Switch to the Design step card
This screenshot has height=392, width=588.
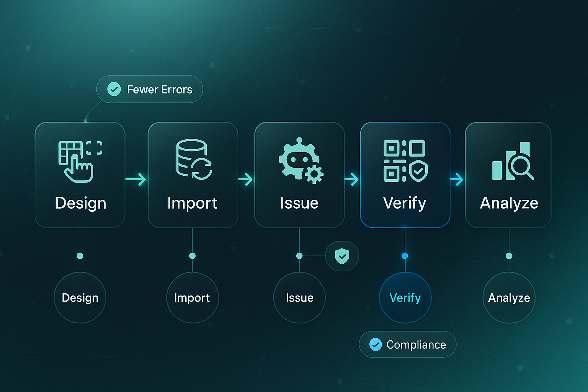click(80, 174)
